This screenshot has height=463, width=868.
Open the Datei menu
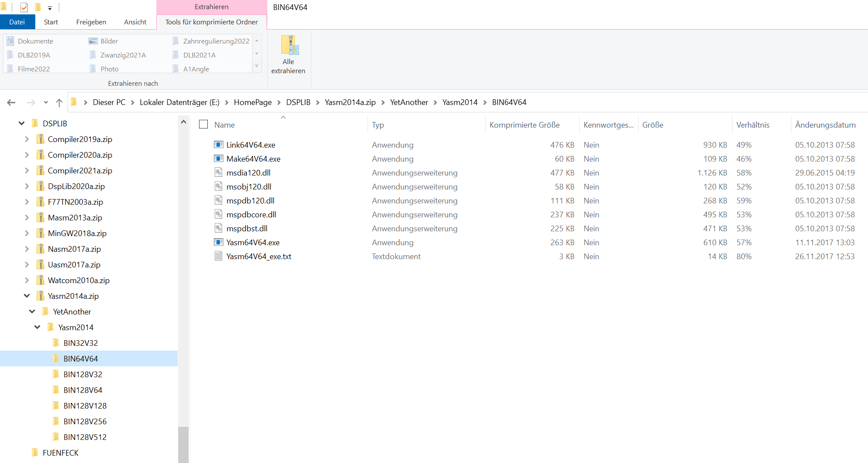click(x=17, y=22)
